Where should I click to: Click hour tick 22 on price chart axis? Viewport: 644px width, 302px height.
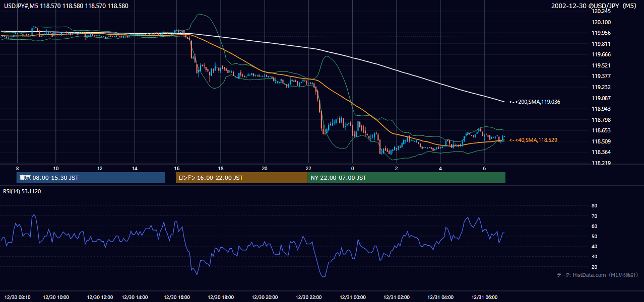pos(308,168)
